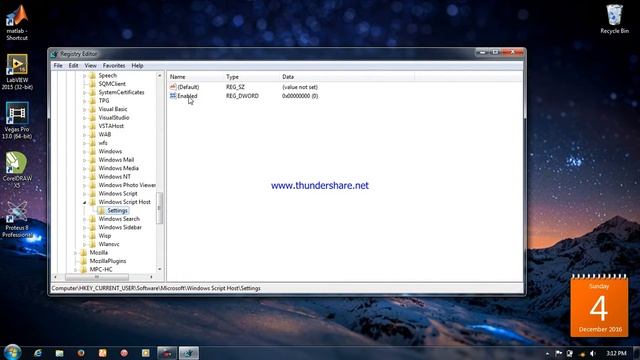Screen dimensions: 640x360
Task: Open the Vegas Pro 13.0 desktop icon
Action: 17,121
